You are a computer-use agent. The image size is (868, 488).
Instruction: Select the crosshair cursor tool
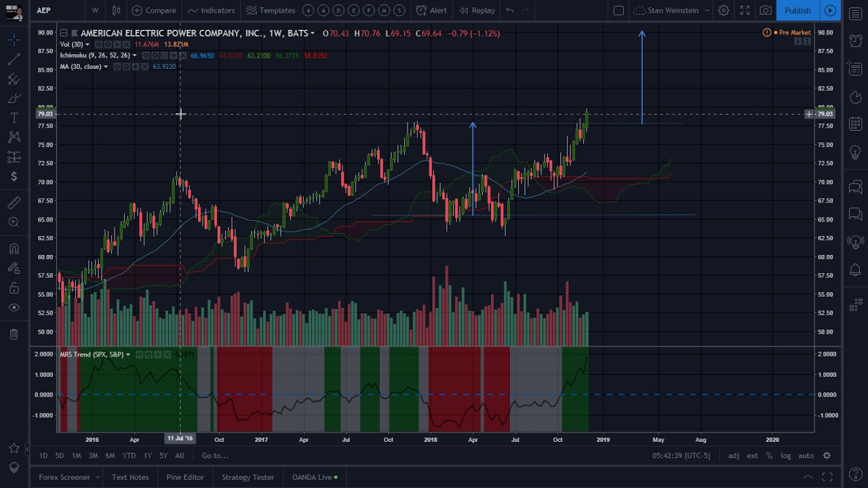(14, 40)
